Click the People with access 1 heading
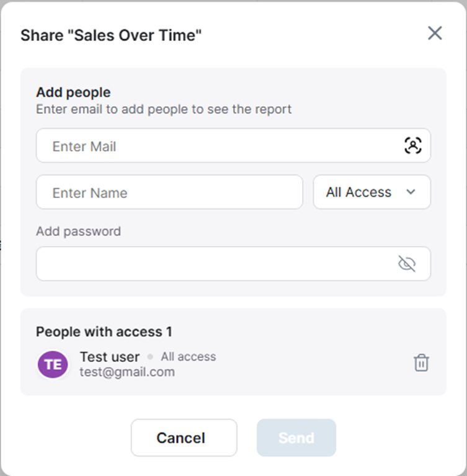This screenshot has height=476, width=467. point(104,331)
